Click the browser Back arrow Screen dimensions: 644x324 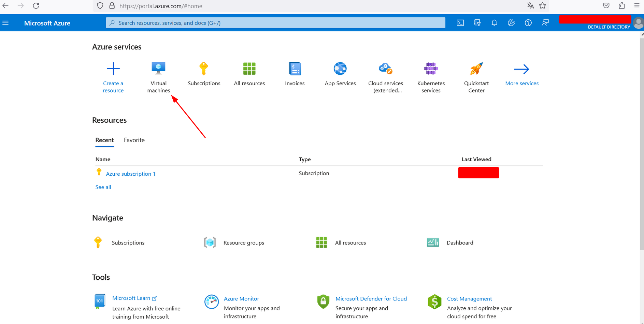[x=5, y=6]
